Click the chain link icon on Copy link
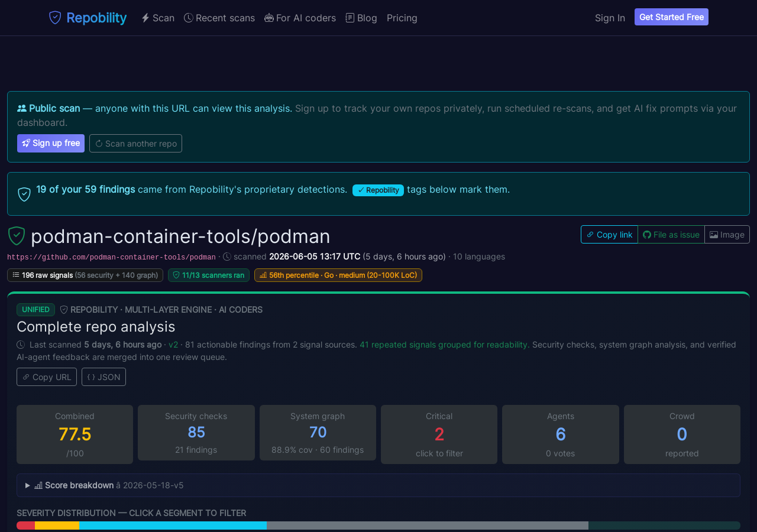This screenshot has width=757, height=532. [x=590, y=235]
